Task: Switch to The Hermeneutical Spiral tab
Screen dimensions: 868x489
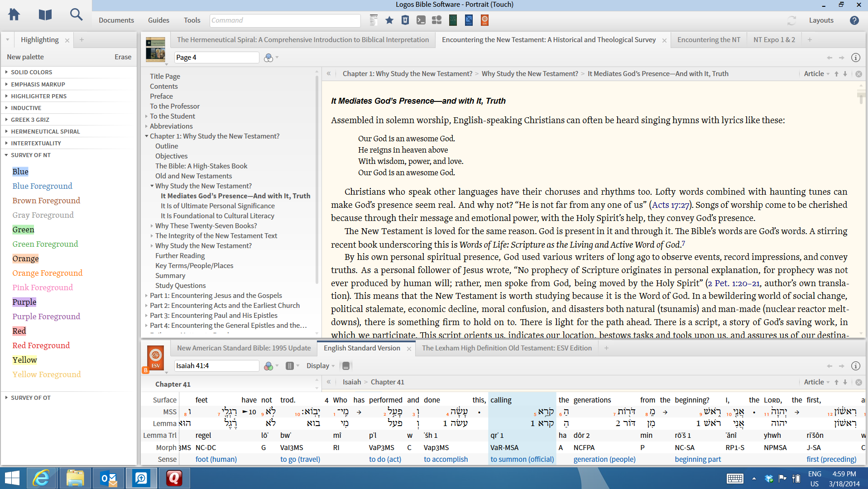Action: click(303, 40)
